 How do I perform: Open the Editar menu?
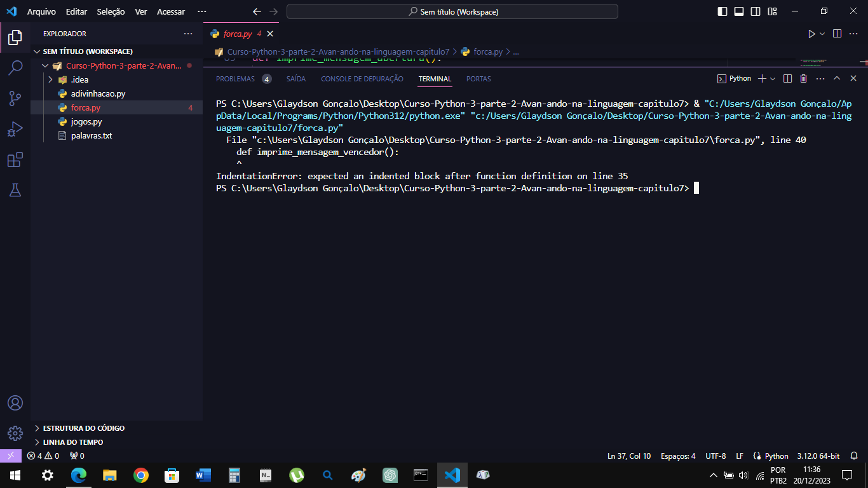77,11
